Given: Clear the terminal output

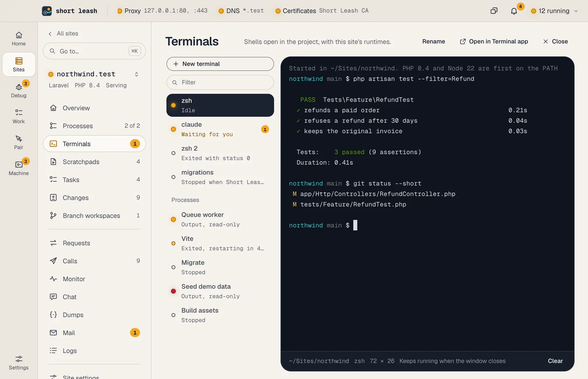Looking at the screenshot, I should (x=555, y=361).
